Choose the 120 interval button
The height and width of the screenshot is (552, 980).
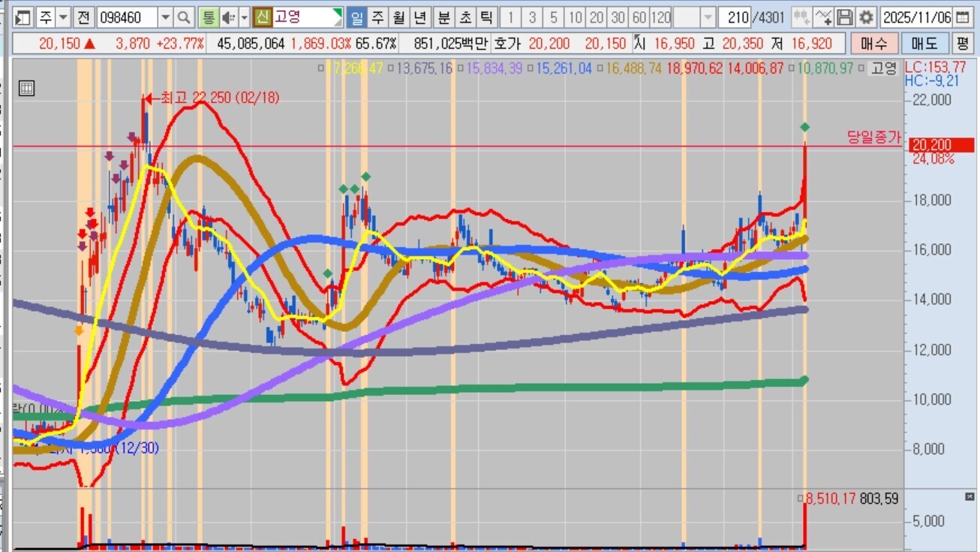click(x=661, y=17)
